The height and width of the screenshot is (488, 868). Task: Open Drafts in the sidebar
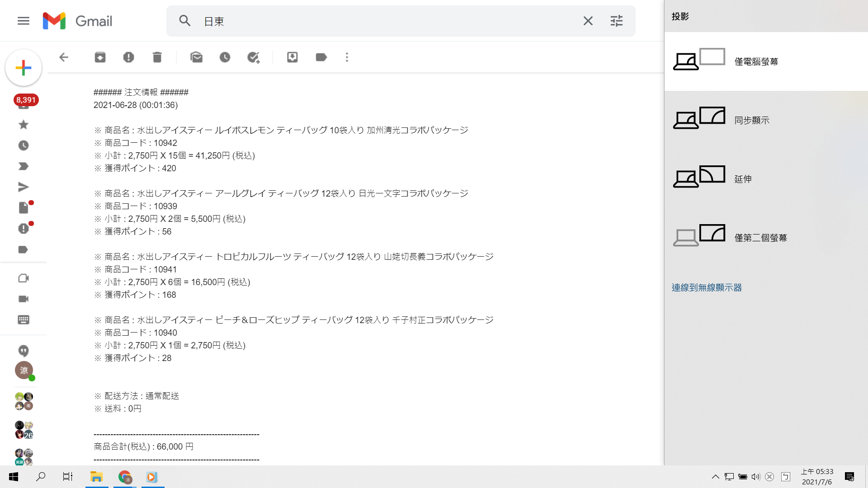click(x=24, y=207)
